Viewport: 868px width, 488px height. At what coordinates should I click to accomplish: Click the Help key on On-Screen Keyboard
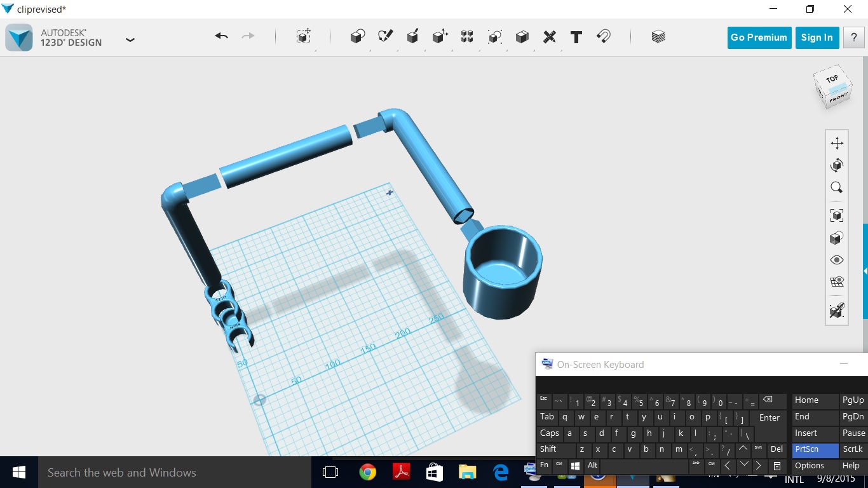click(x=853, y=466)
